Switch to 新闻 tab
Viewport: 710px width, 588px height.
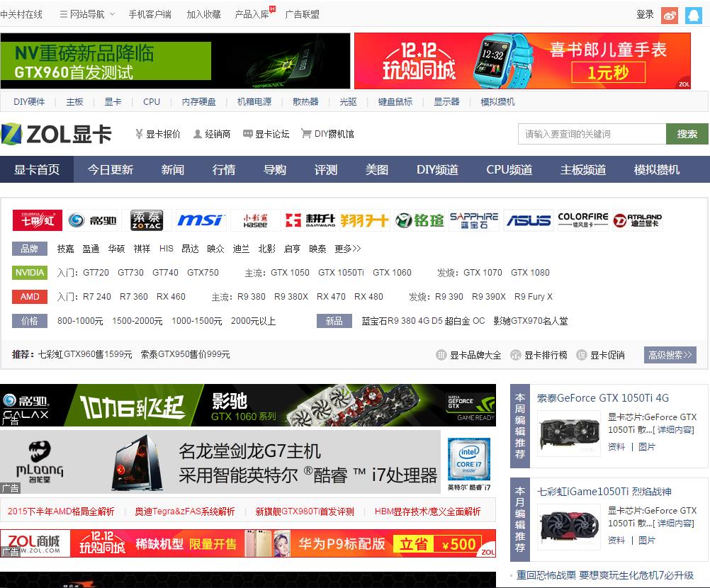coord(172,170)
